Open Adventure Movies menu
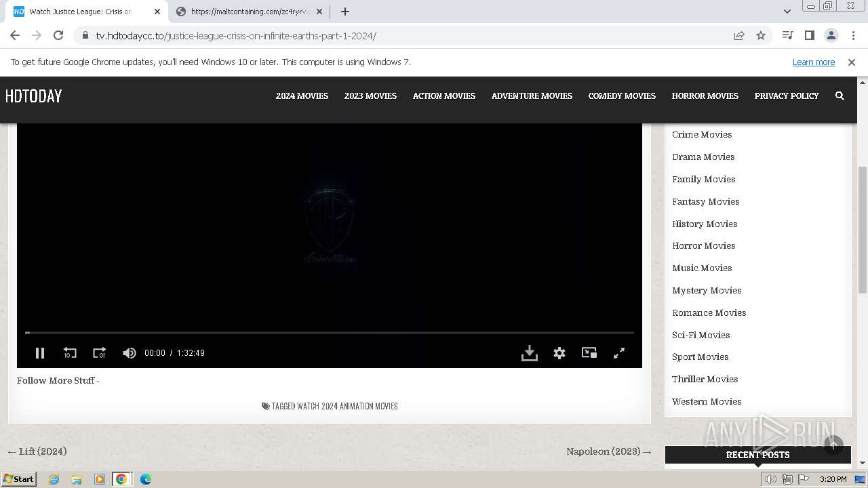The height and width of the screenshot is (488, 868). [532, 96]
